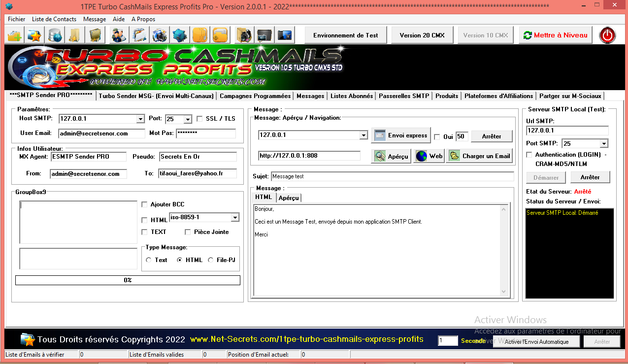Click the Envoi express button

pos(400,135)
